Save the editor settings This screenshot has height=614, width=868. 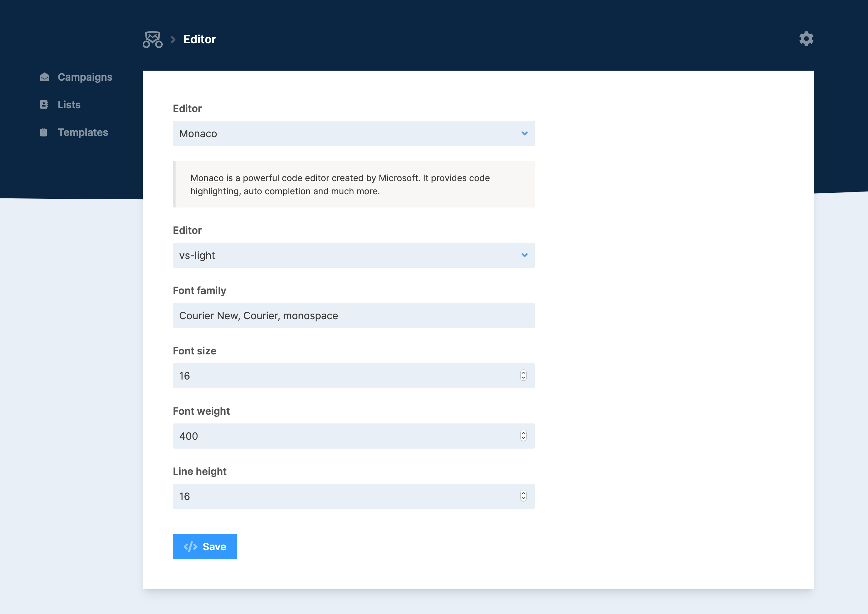click(205, 547)
